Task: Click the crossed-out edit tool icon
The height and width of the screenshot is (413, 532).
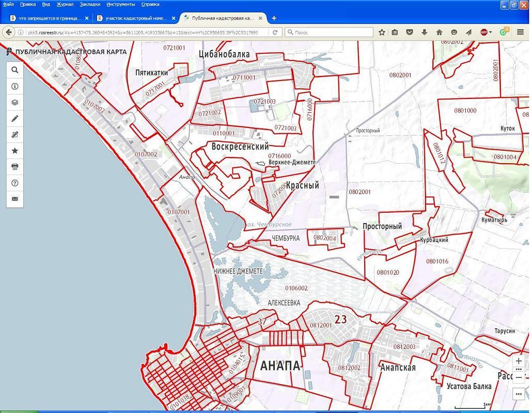Action: [14, 135]
